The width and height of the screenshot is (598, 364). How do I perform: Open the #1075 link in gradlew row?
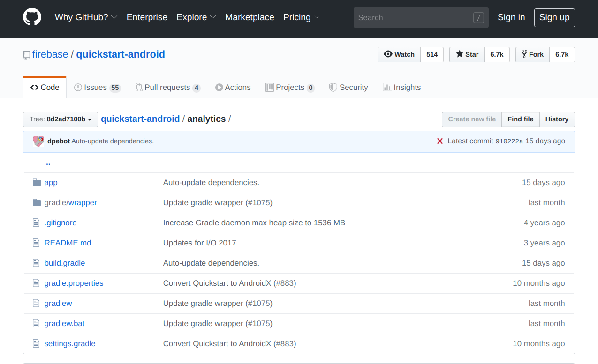point(259,303)
